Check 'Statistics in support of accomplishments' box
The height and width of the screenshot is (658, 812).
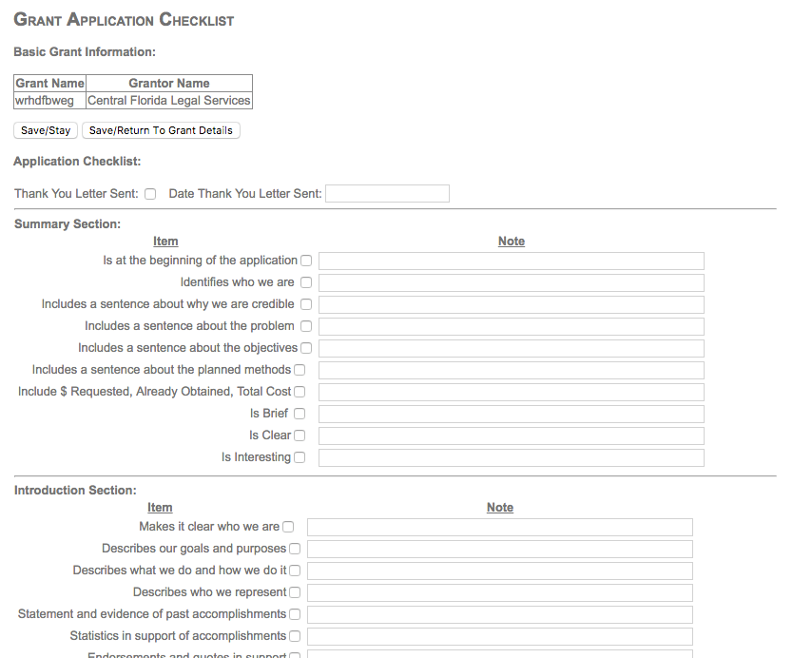click(295, 636)
